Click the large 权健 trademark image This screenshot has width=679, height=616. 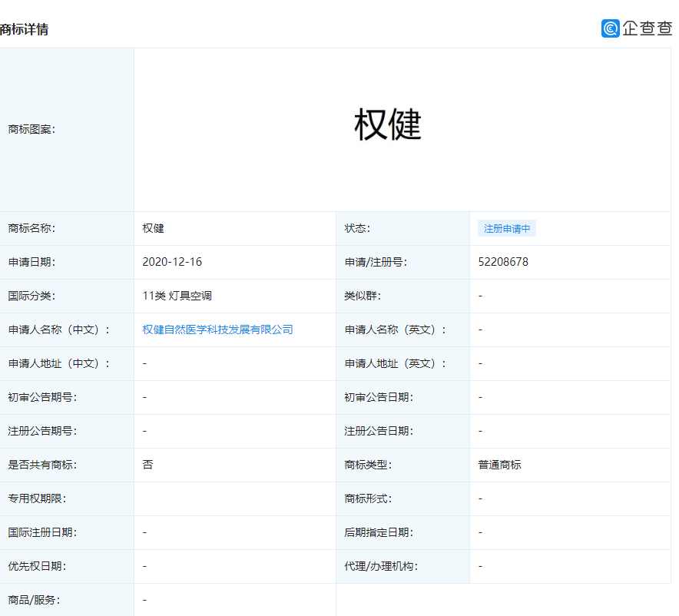tap(388, 125)
